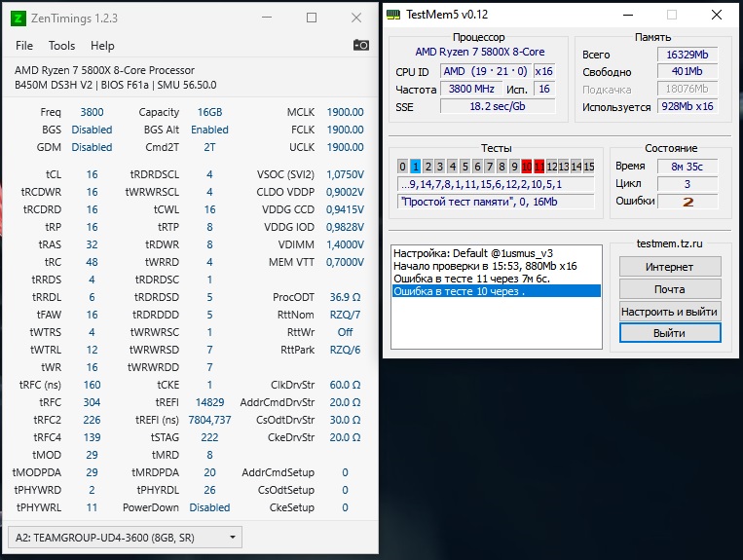Select the 'Ошибка в тесте 11 через 7м 6с.' row

[x=471, y=279]
